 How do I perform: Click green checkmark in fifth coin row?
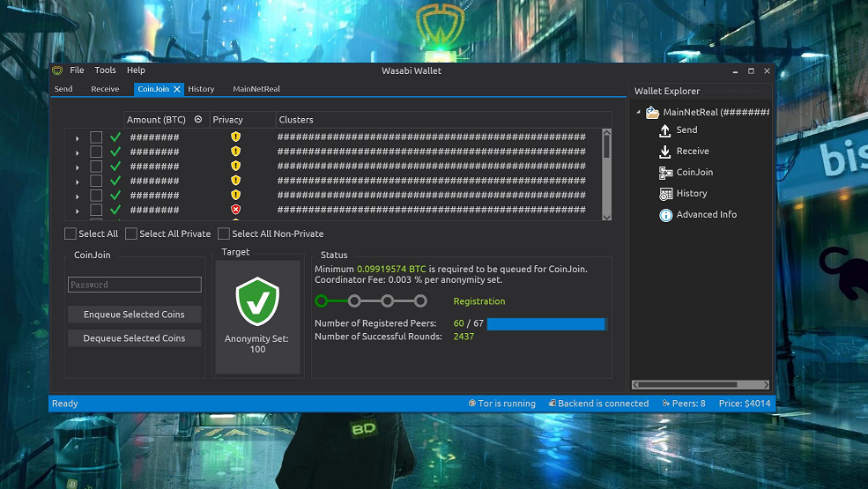pos(115,195)
